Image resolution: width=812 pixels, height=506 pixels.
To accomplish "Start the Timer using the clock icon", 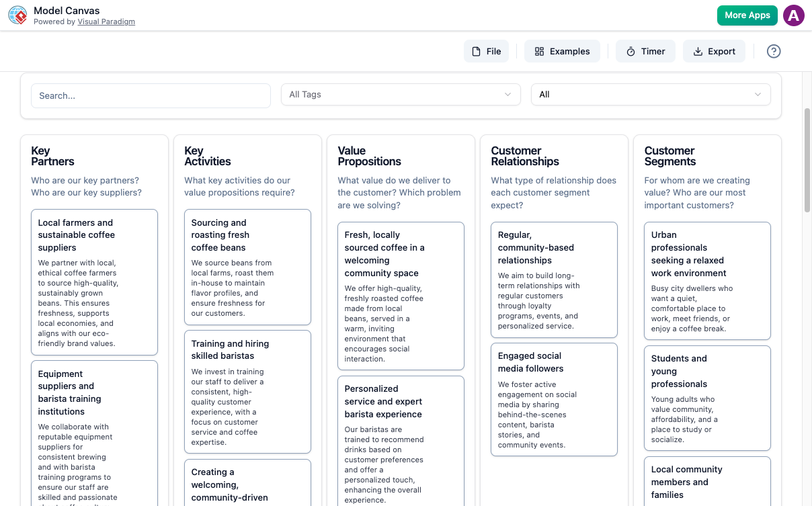I will (x=630, y=50).
